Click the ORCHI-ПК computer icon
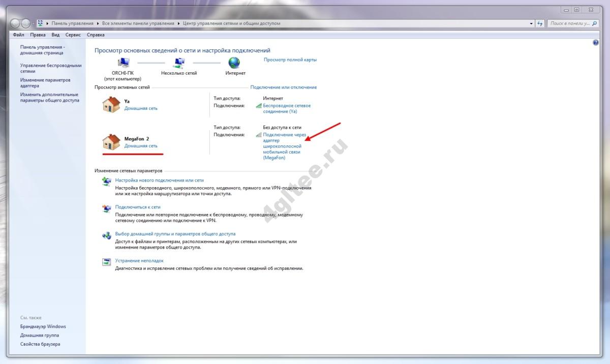The height and width of the screenshot is (364, 610). tap(123, 63)
